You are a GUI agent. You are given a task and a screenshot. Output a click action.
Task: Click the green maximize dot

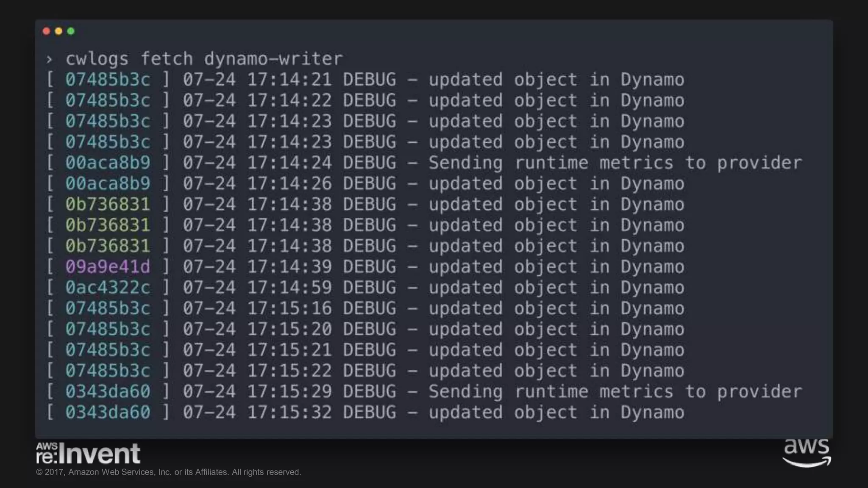(71, 31)
